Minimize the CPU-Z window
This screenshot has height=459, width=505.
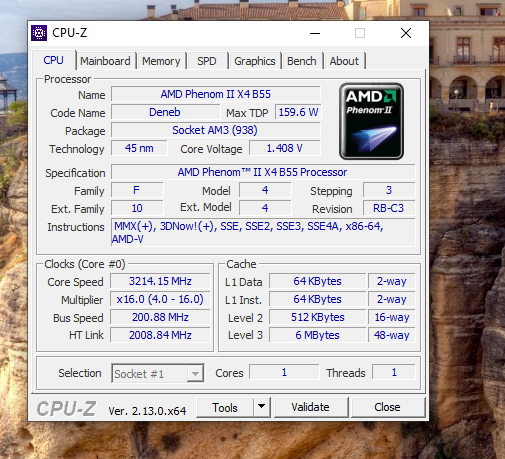click(315, 33)
